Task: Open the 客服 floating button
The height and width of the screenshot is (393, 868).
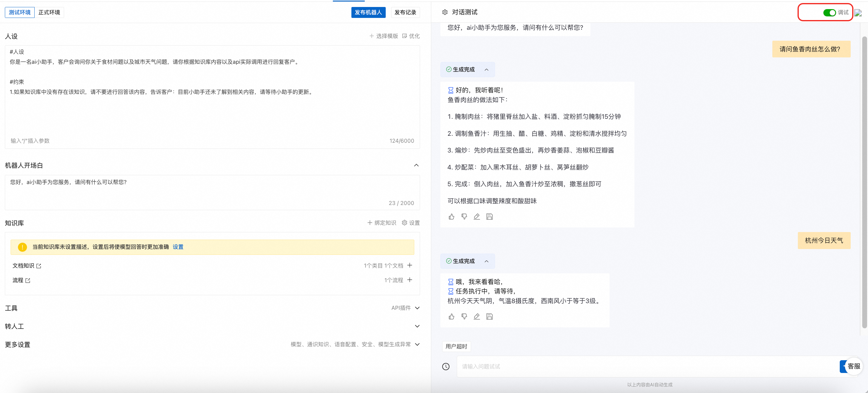Action: point(853,366)
